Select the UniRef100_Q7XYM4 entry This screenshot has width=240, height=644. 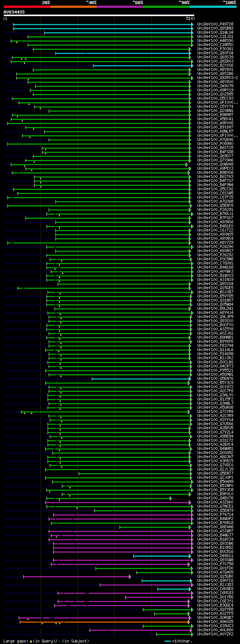click(x=215, y=411)
